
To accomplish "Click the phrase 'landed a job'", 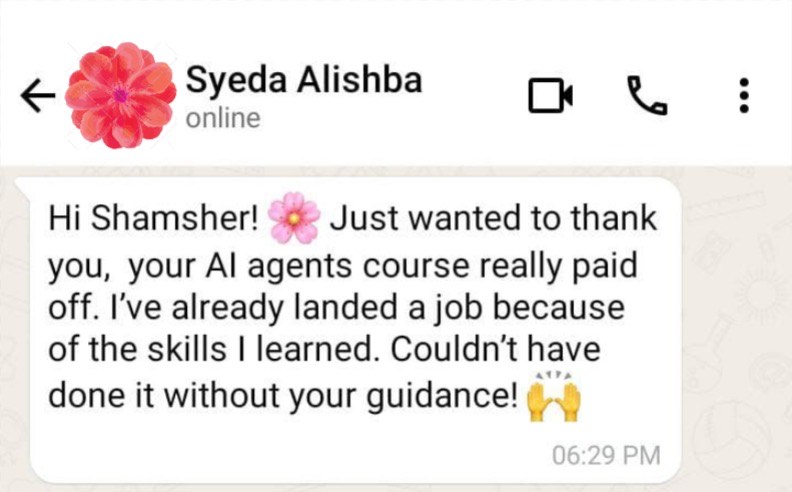I will (x=387, y=308).
